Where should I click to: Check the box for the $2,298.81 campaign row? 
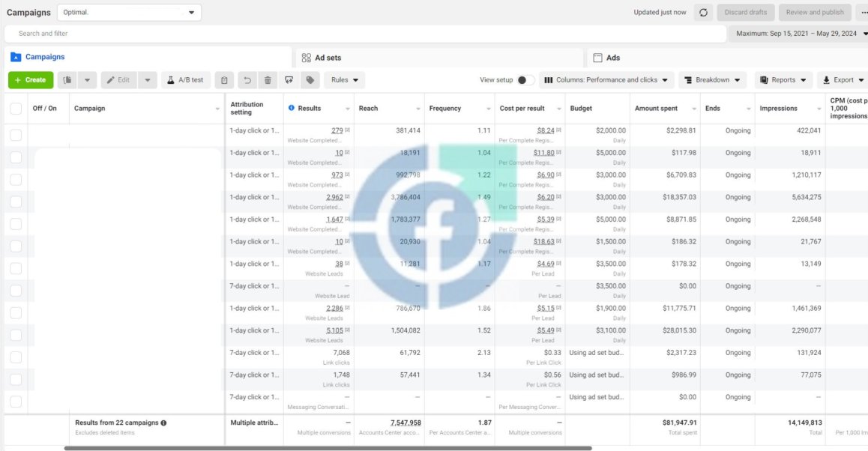(x=16, y=135)
